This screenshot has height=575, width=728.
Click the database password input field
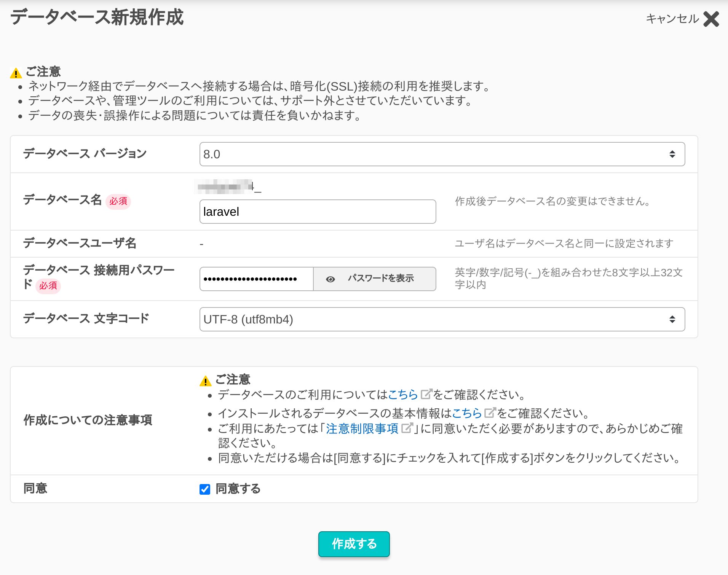[x=256, y=279]
